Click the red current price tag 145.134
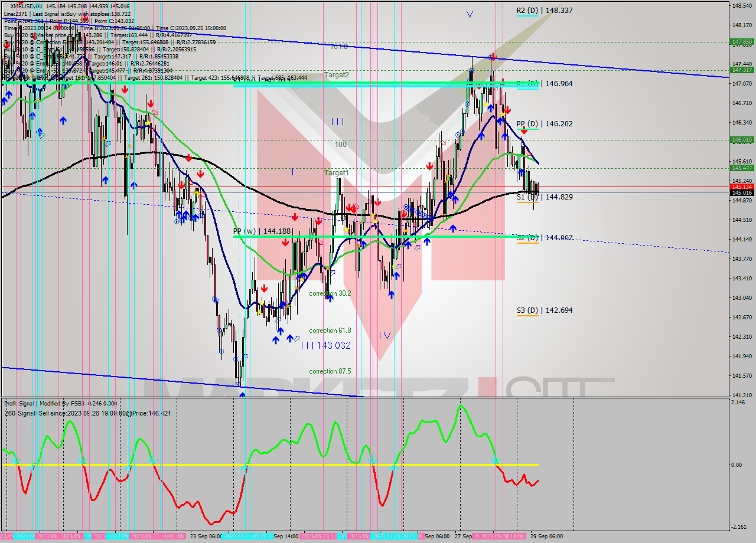The image size is (756, 543). point(742,187)
